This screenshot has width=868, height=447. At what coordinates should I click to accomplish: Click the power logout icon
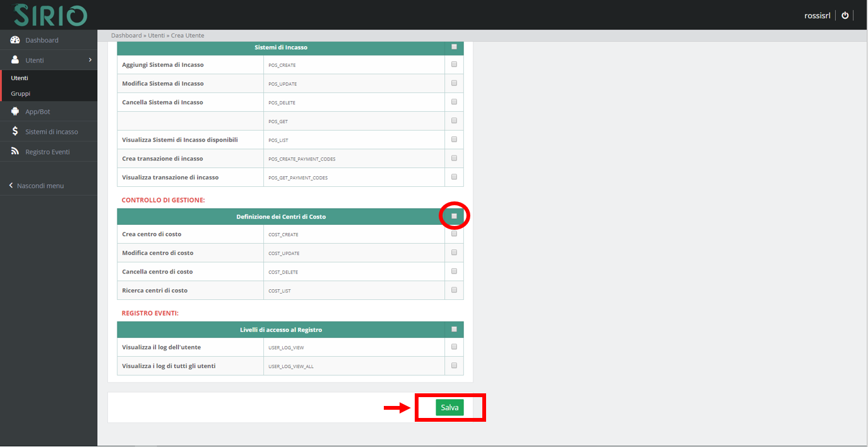point(845,15)
